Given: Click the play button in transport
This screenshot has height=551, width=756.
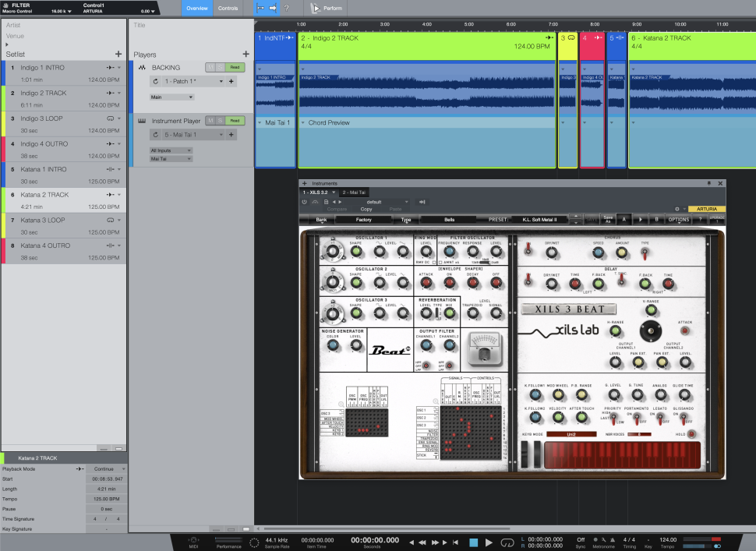Looking at the screenshot, I should coord(489,542).
